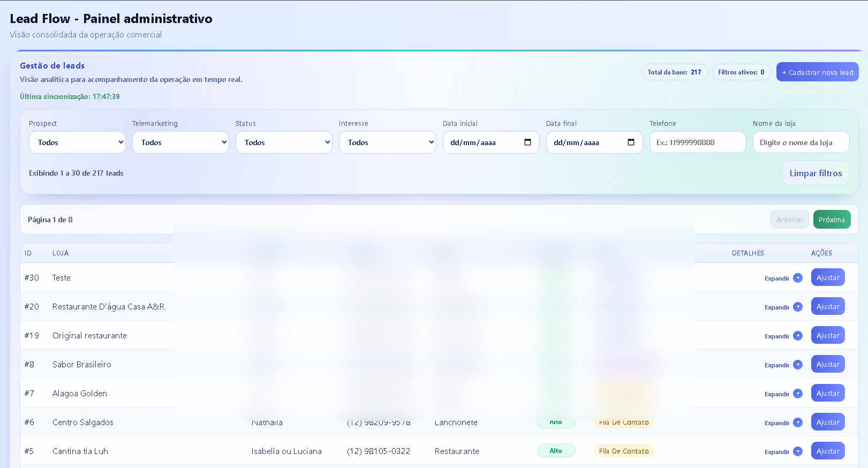Image resolution: width=868 pixels, height=468 pixels.
Task: Click Ajustar for Cantina tia Luh
Action: (x=828, y=451)
